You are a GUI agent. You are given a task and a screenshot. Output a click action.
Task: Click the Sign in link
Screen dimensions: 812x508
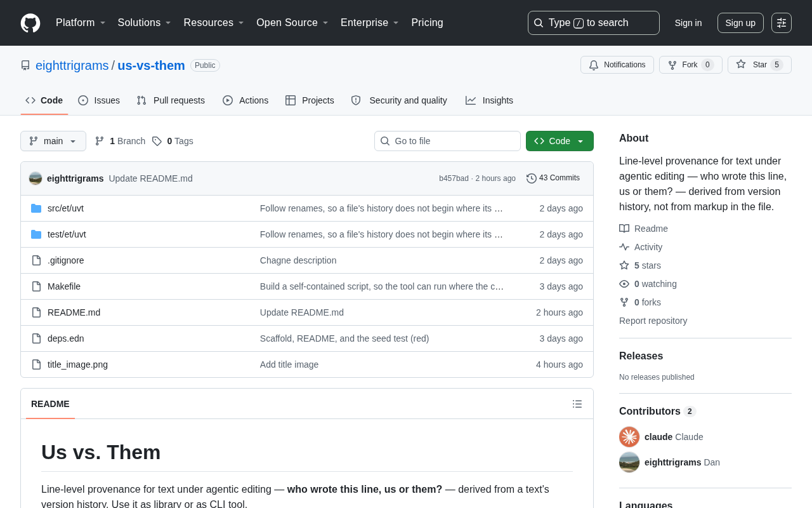pos(688,23)
